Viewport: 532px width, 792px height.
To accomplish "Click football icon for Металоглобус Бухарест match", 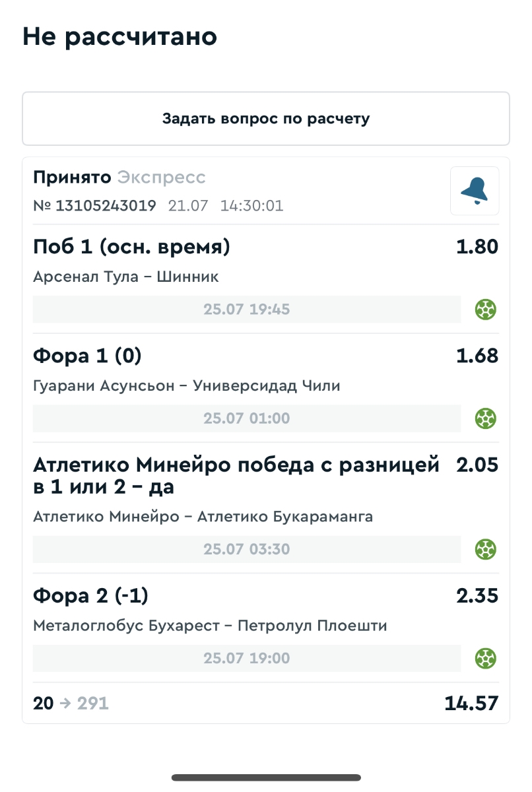I will click(x=486, y=658).
